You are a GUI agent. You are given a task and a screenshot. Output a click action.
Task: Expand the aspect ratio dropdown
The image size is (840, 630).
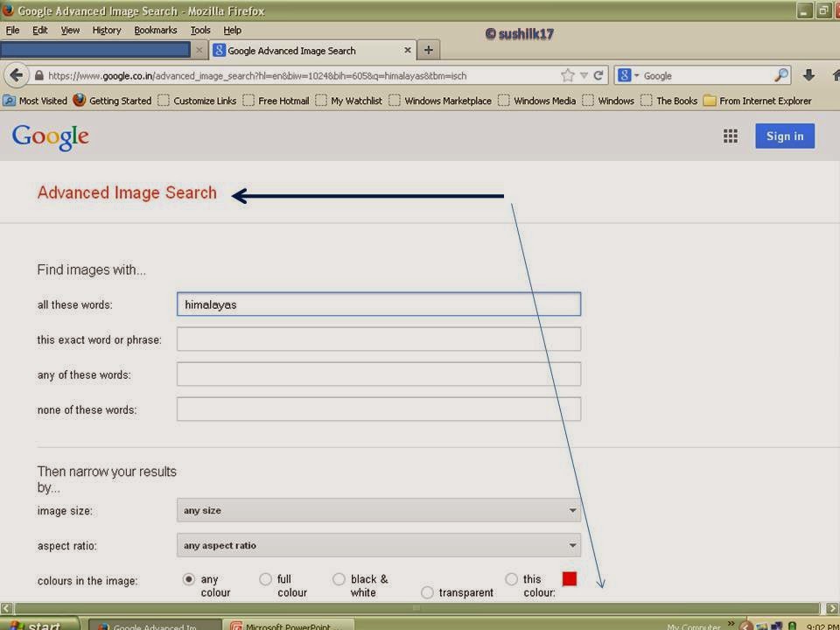coord(379,545)
